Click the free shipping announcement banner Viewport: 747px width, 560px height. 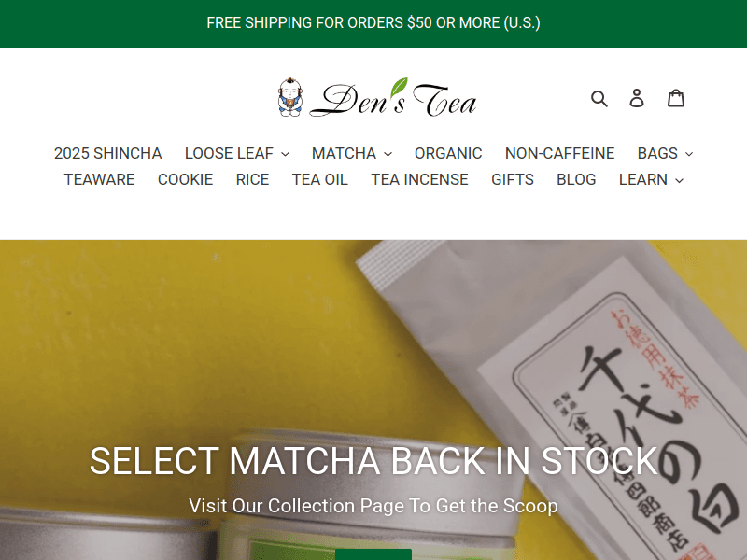pos(373,22)
